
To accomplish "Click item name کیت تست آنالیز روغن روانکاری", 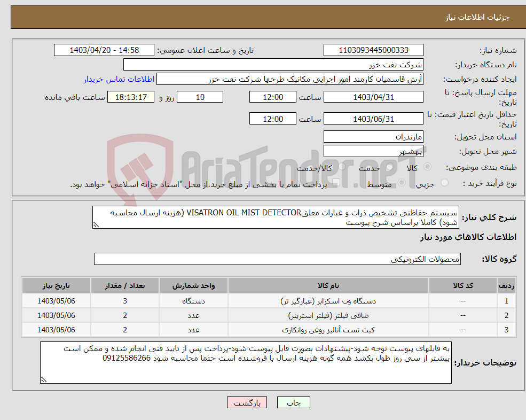I will pyautogui.click(x=328, y=330).
